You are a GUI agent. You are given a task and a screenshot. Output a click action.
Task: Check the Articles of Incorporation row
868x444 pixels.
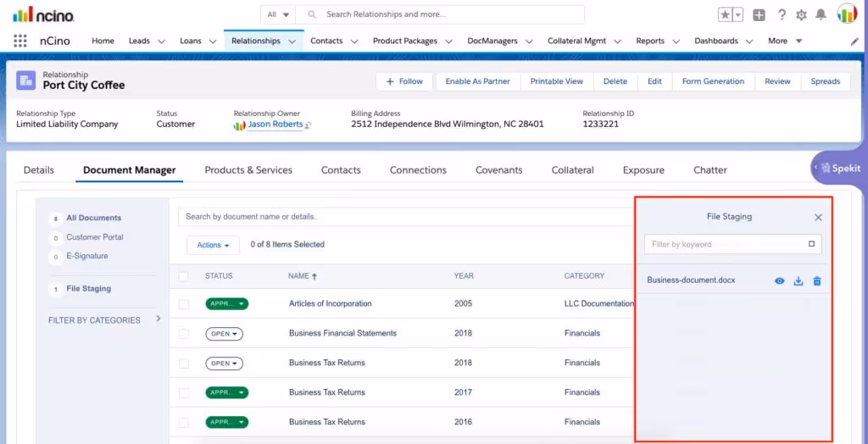[184, 304]
